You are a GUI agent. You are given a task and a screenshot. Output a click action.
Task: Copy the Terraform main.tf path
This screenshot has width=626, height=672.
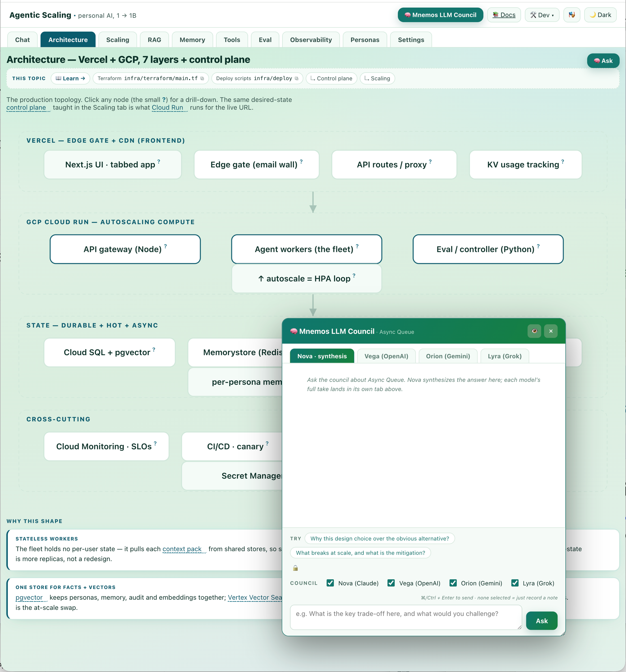(202, 78)
